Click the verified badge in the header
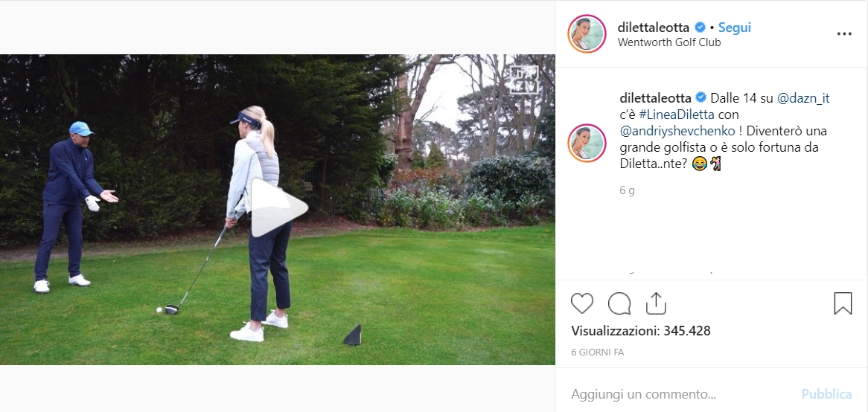The height and width of the screenshot is (412, 868). (701, 27)
